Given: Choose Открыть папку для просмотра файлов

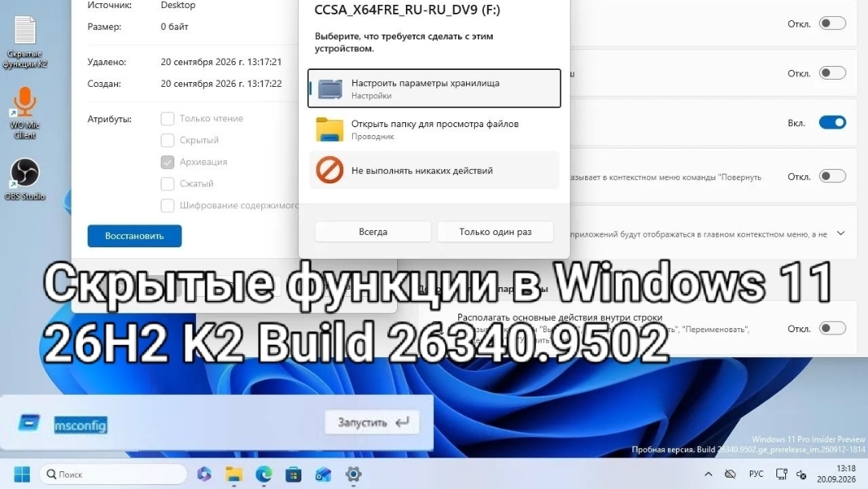Looking at the screenshot, I should click(x=434, y=129).
